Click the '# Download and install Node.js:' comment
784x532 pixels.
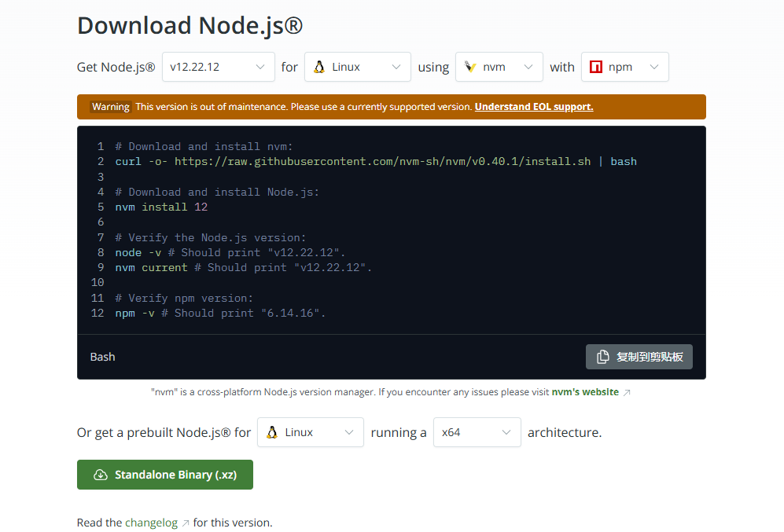[217, 193]
